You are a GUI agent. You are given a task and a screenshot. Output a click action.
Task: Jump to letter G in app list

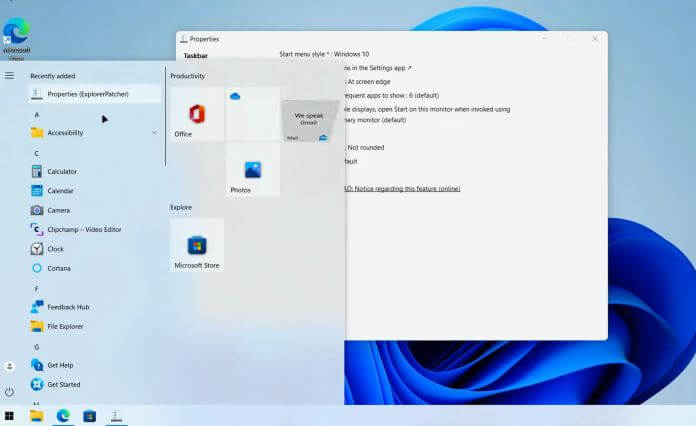click(x=37, y=347)
